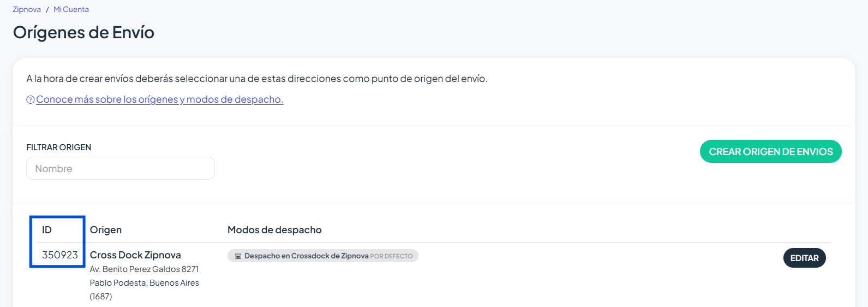Click the postal code (1687)
Viewport: 868px width, 307px height.
click(x=101, y=297)
